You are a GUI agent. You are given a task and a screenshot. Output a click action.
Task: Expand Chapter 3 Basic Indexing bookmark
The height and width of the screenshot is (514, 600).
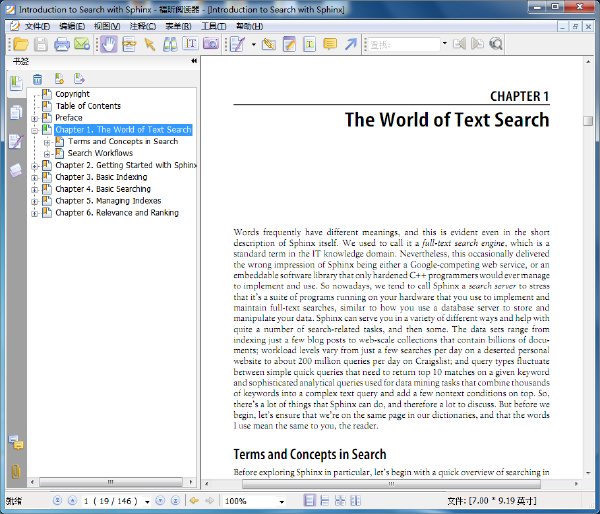coord(34,178)
